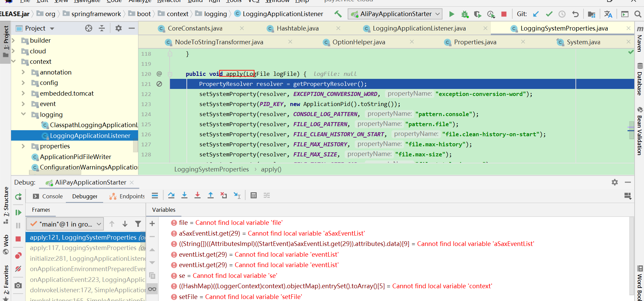Switch to CoreConstants.java tab
This screenshot has height=301, width=644.
click(x=195, y=29)
